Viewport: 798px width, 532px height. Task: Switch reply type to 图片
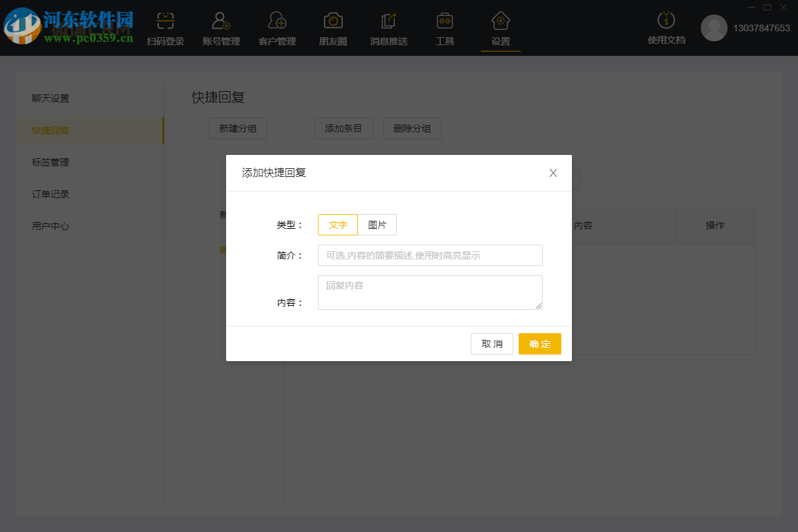coord(377,225)
